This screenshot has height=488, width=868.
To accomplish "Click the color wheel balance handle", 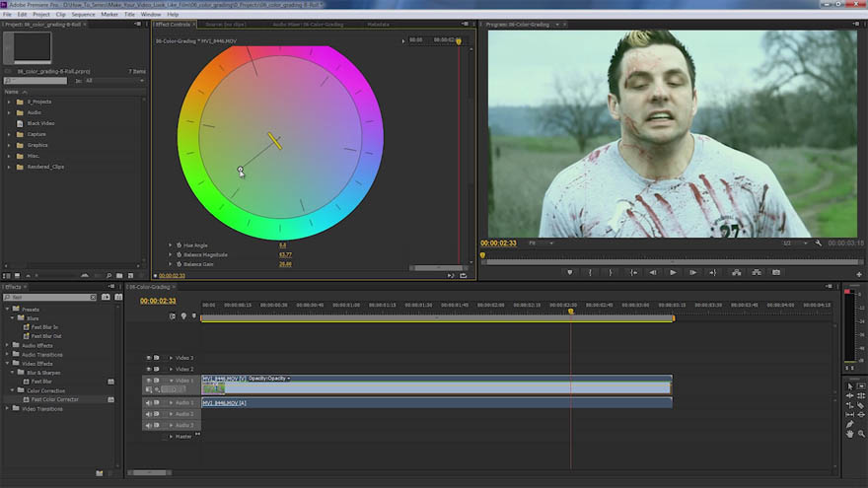I will point(241,170).
